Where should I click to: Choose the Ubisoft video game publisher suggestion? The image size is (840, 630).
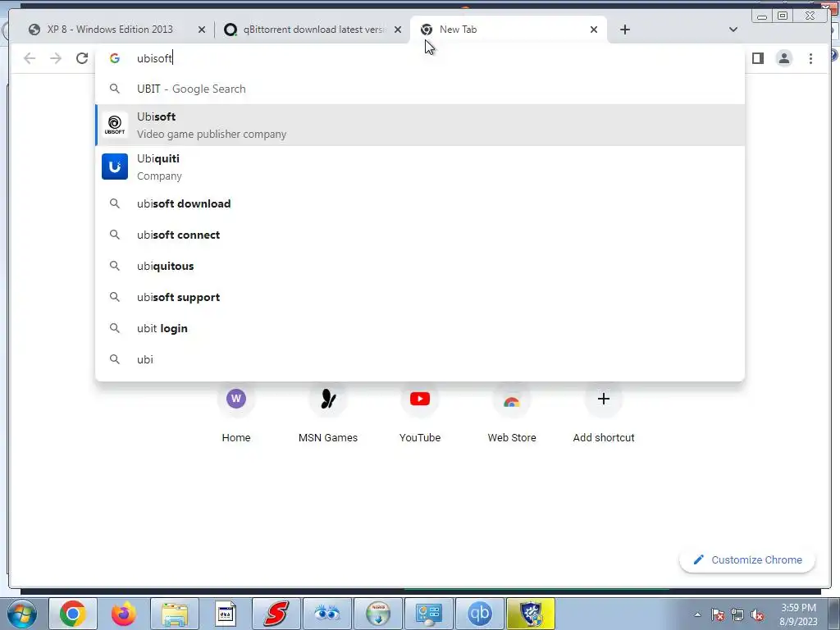tap(419, 125)
